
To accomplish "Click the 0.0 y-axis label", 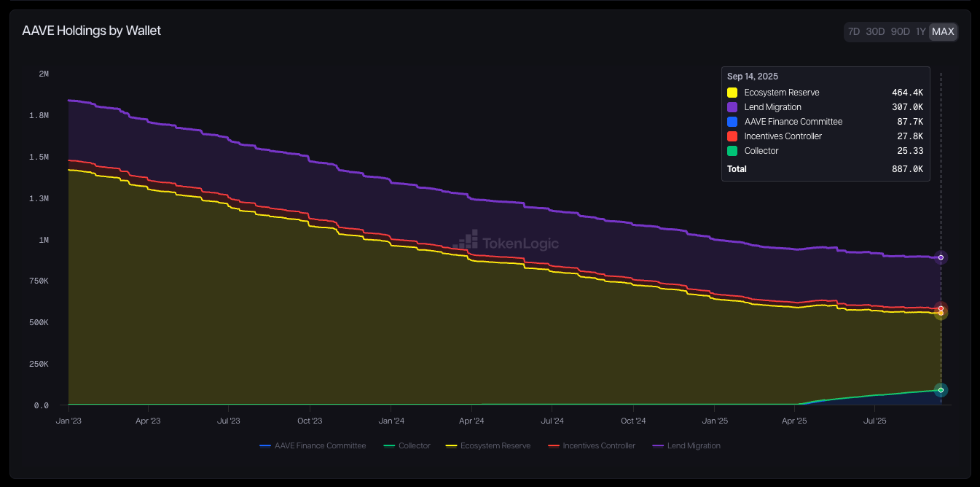I will coord(42,406).
